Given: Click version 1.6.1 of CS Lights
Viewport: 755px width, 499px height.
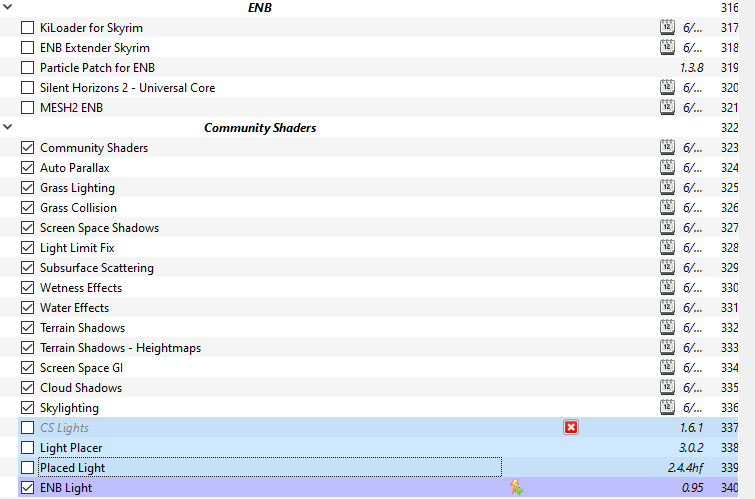Looking at the screenshot, I should [691, 428].
